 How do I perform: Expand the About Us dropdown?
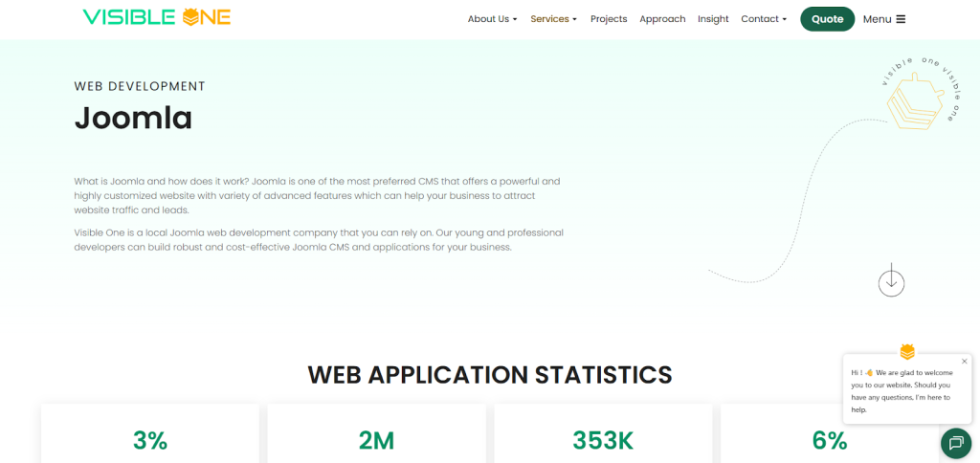point(492,19)
